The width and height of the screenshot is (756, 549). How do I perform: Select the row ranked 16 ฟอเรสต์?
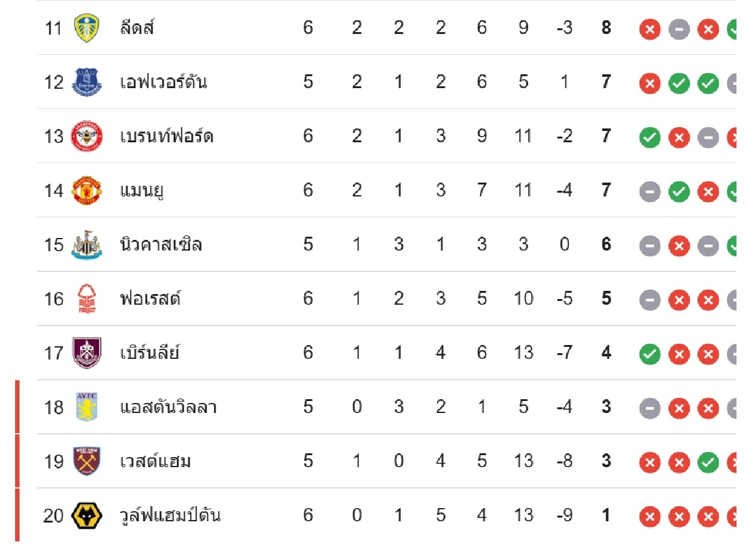coord(386,298)
